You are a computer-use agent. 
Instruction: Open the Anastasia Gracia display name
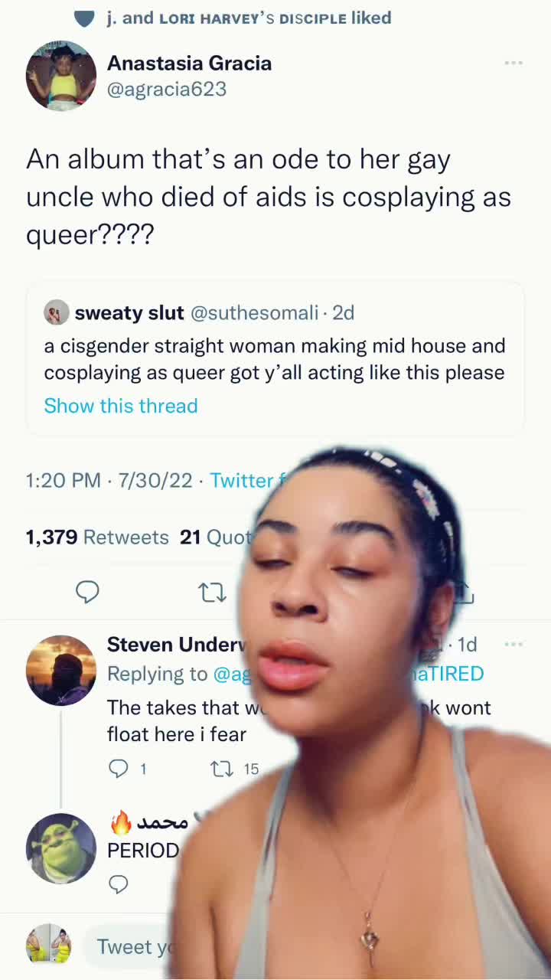click(189, 63)
